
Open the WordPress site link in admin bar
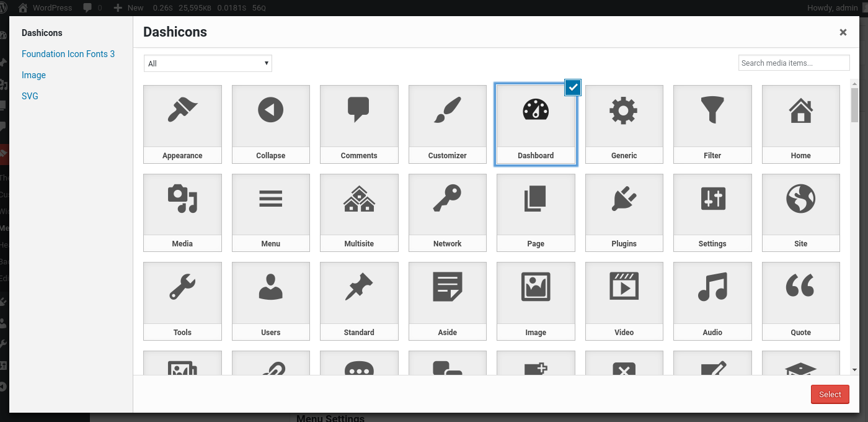(x=45, y=8)
